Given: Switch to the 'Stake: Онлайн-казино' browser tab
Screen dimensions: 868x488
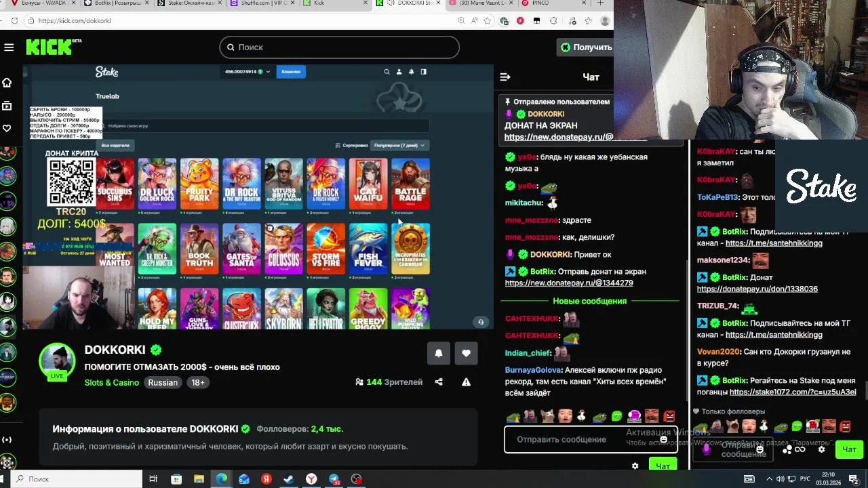Looking at the screenshot, I should point(189,3).
